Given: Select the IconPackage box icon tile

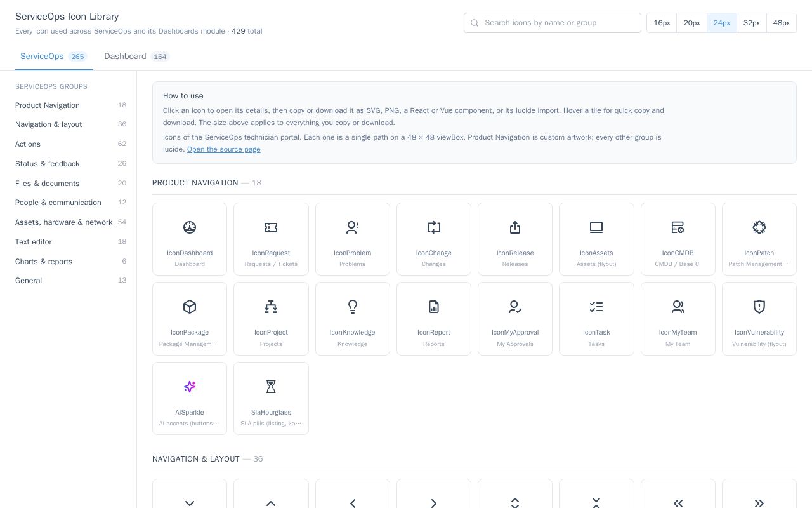Looking at the screenshot, I should point(190,319).
